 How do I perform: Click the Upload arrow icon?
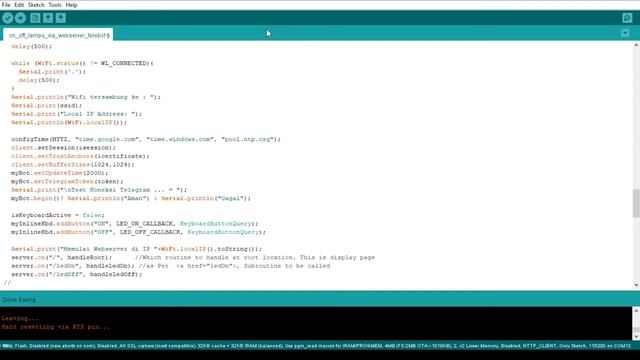click(20, 18)
